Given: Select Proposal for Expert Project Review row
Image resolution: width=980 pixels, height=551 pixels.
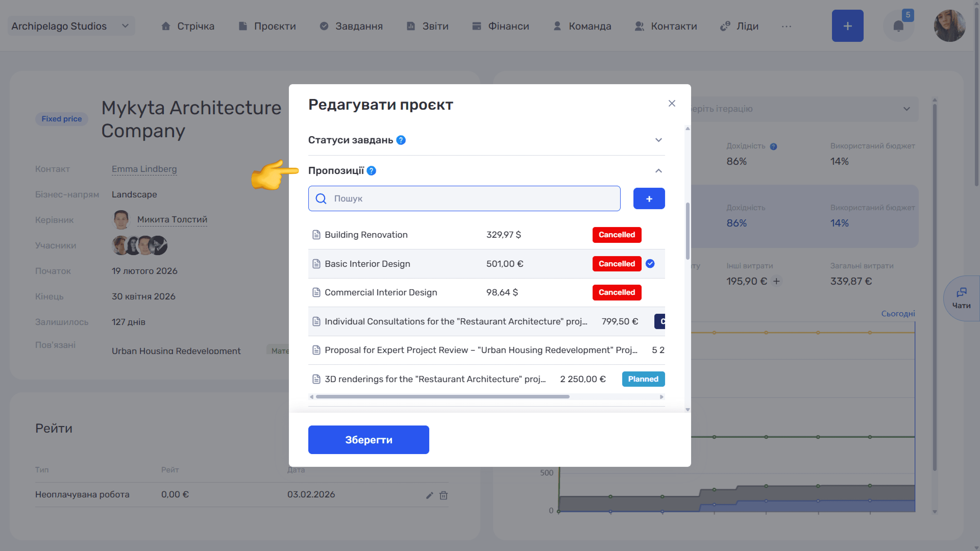Looking at the screenshot, I should coord(486,350).
